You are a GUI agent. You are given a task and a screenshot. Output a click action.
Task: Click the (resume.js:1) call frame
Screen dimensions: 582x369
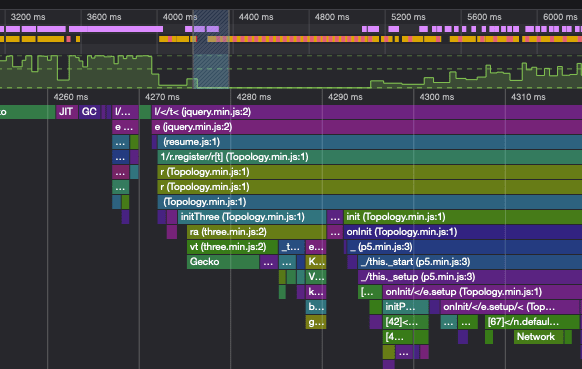(x=370, y=142)
